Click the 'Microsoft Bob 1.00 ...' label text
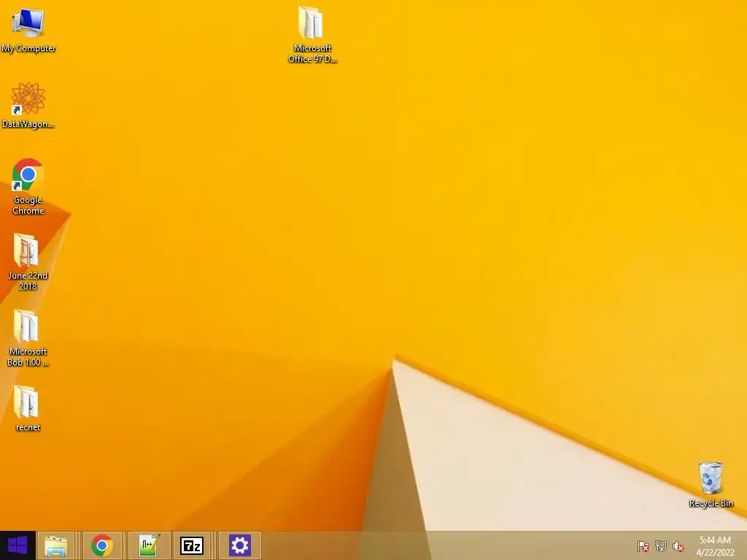 pos(28,357)
